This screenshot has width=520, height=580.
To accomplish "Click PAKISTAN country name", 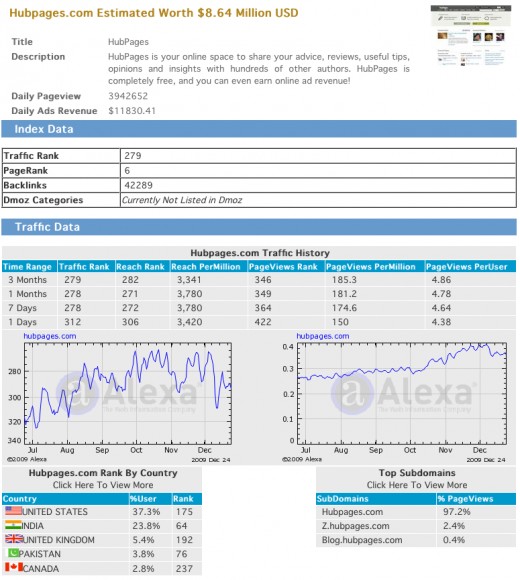I will click(40, 554).
